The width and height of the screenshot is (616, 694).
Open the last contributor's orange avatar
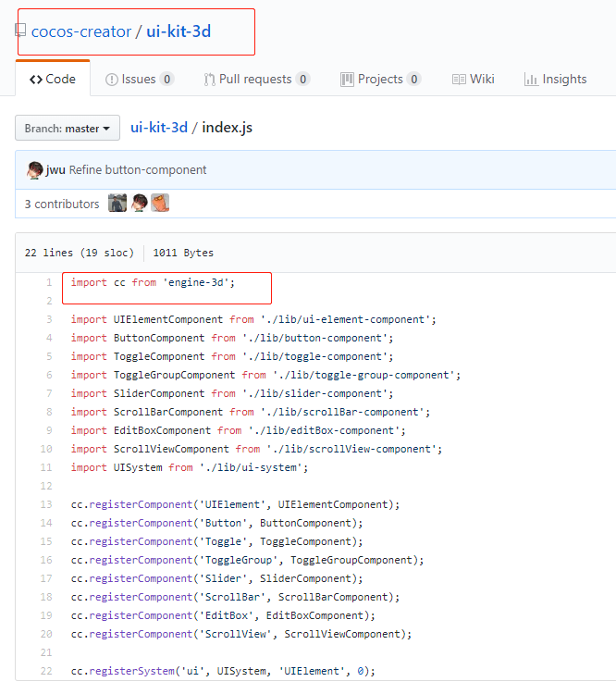pyautogui.click(x=160, y=204)
